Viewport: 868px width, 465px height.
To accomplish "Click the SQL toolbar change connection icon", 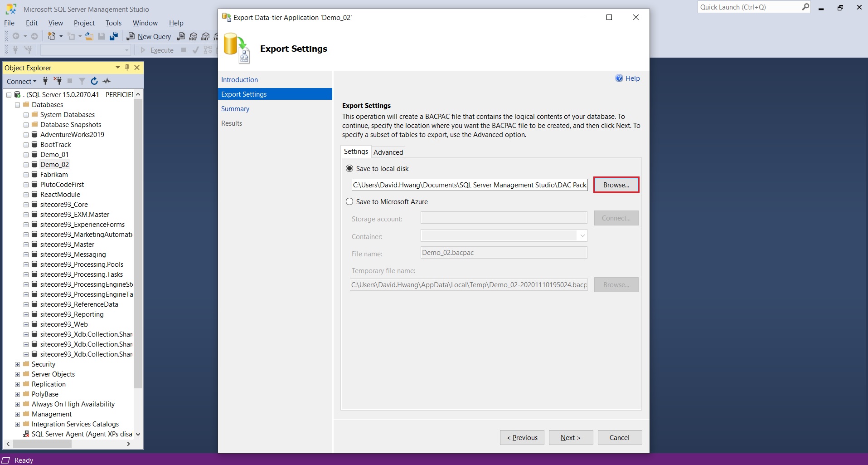I will point(28,50).
